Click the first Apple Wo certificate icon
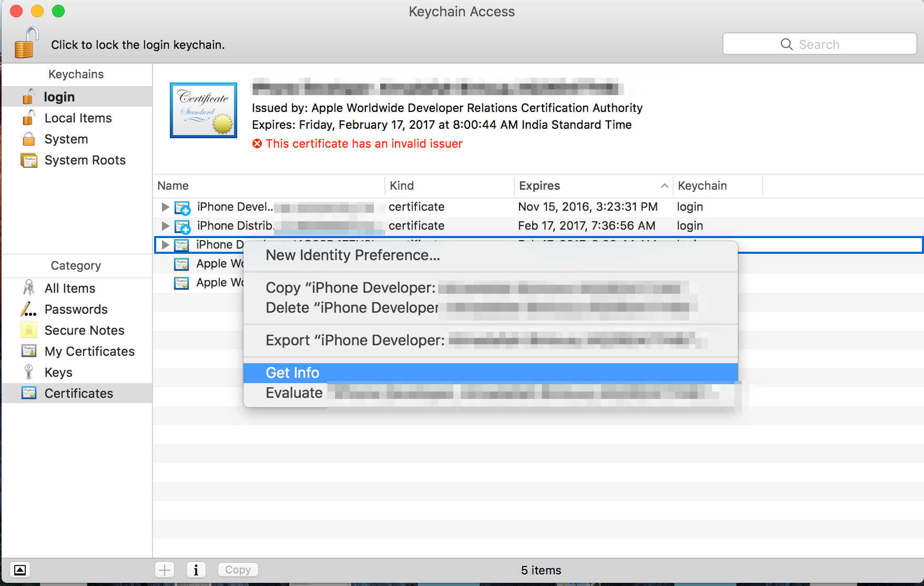 click(x=181, y=264)
